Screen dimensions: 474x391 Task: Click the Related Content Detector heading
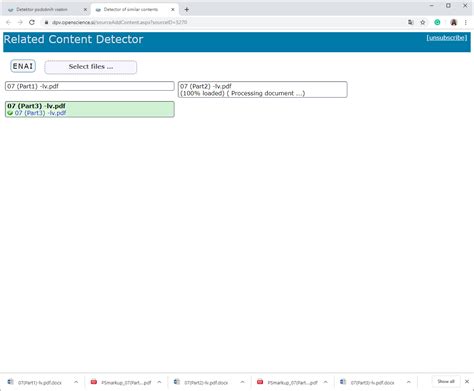click(x=73, y=39)
